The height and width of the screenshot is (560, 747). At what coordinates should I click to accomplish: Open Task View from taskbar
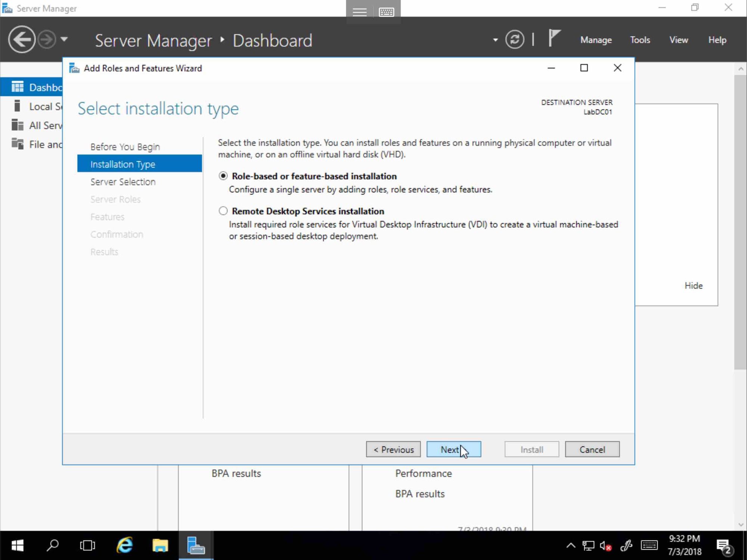click(87, 546)
